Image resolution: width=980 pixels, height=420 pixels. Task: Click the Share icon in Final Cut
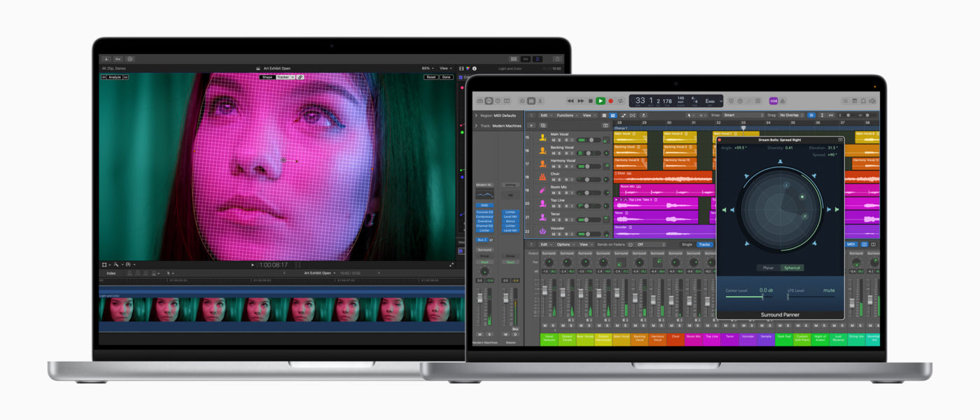557,59
